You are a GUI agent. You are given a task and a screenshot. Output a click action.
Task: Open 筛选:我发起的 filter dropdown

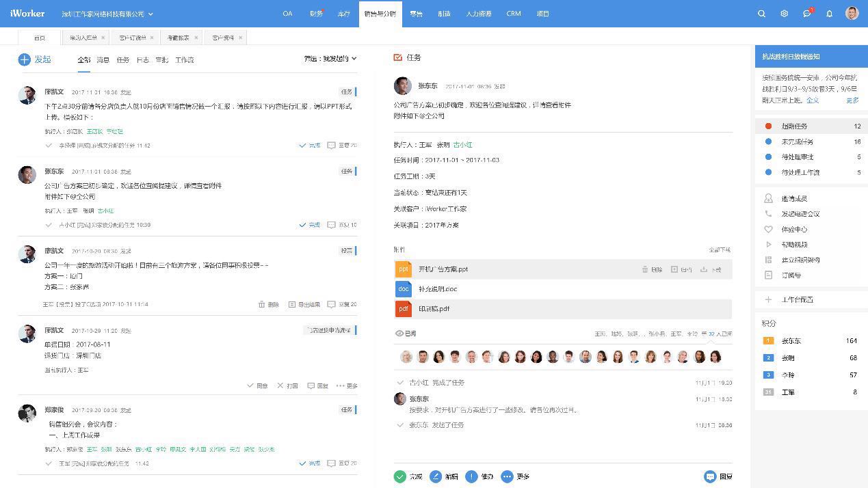(x=330, y=59)
